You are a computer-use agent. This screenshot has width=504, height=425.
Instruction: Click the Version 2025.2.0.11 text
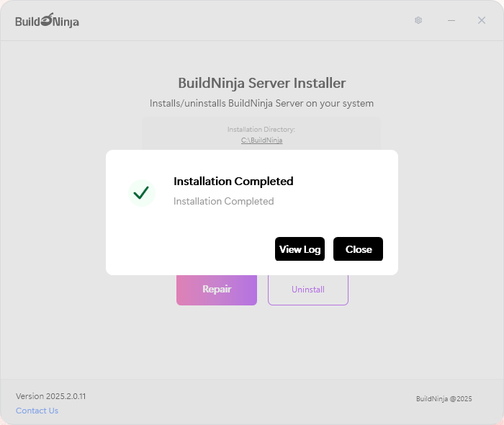[x=51, y=396]
